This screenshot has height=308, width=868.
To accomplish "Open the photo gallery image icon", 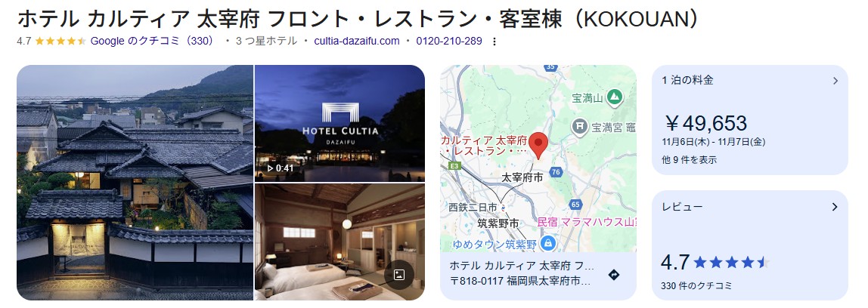I will 399,274.
